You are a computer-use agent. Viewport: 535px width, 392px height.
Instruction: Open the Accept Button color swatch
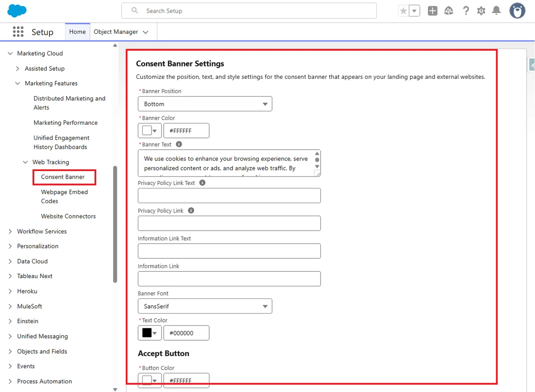click(x=150, y=380)
